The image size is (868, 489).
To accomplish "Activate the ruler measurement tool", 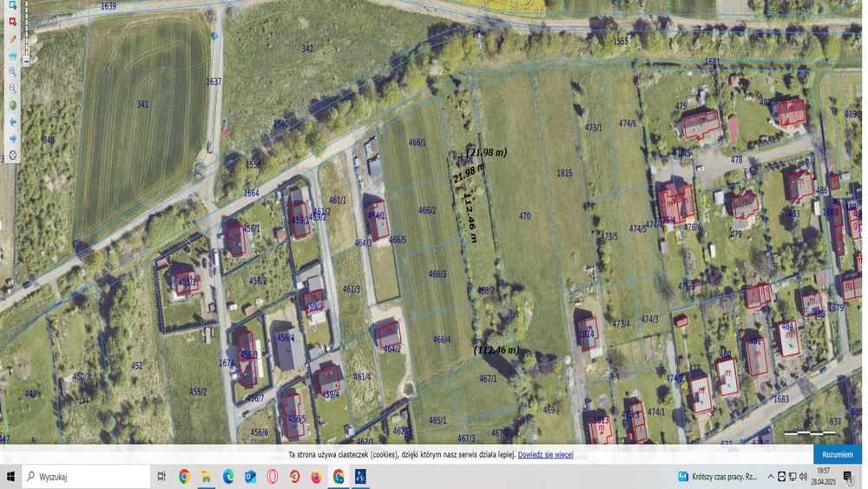I will coord(12,56).
